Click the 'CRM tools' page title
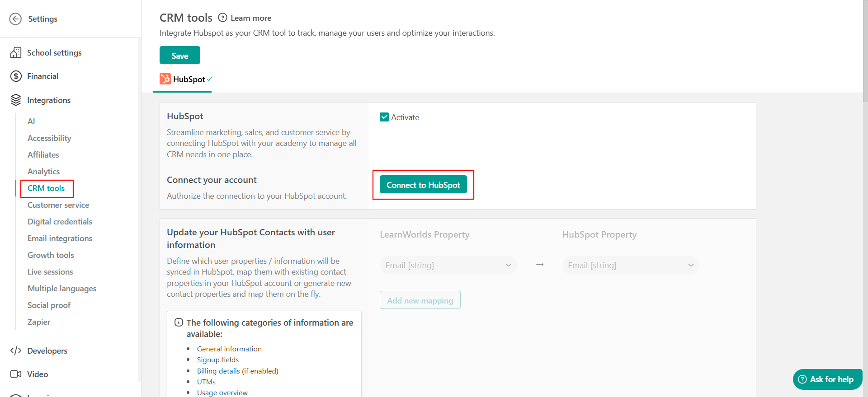Image resolution: width=868 pixels, height=397 pixels. click(x=186, y=18)
